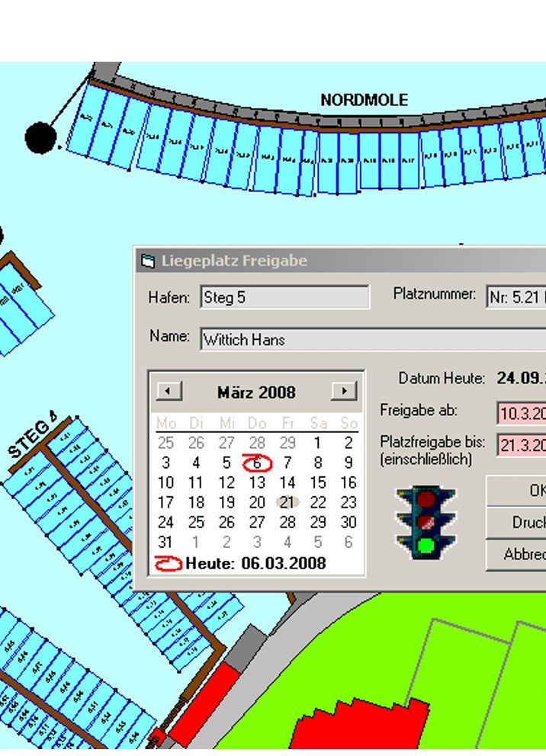The image size is (546, 756).
Task: Click the Hafen field showing Steg 5
Action: (x=284, y=297)
